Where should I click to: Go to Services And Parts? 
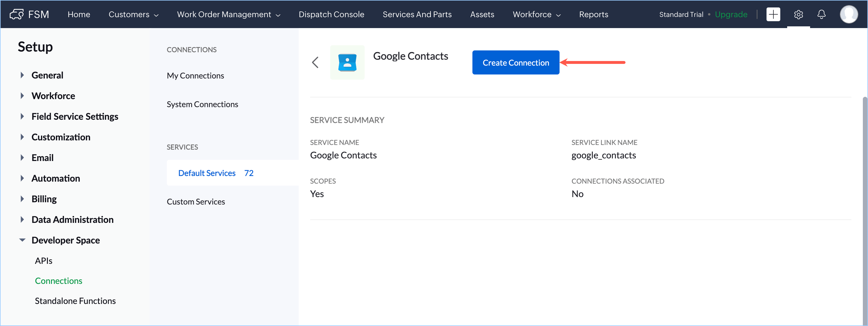(417, 15)
